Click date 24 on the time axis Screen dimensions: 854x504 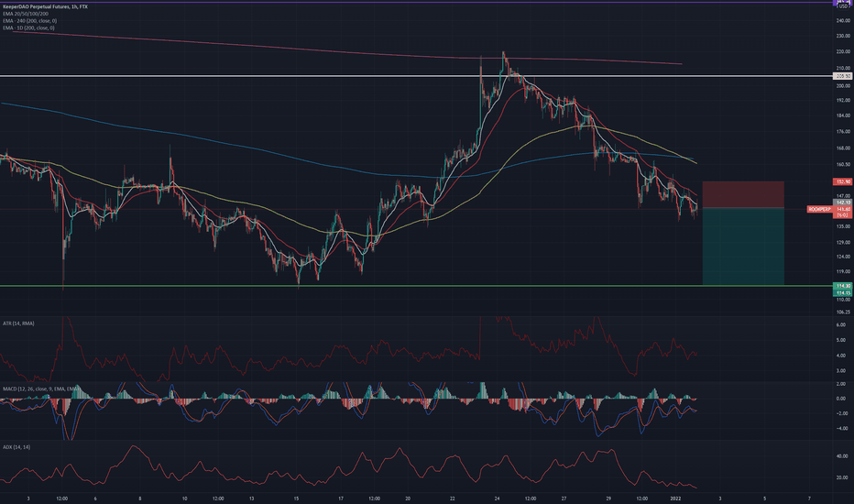[x=497, y=498]
